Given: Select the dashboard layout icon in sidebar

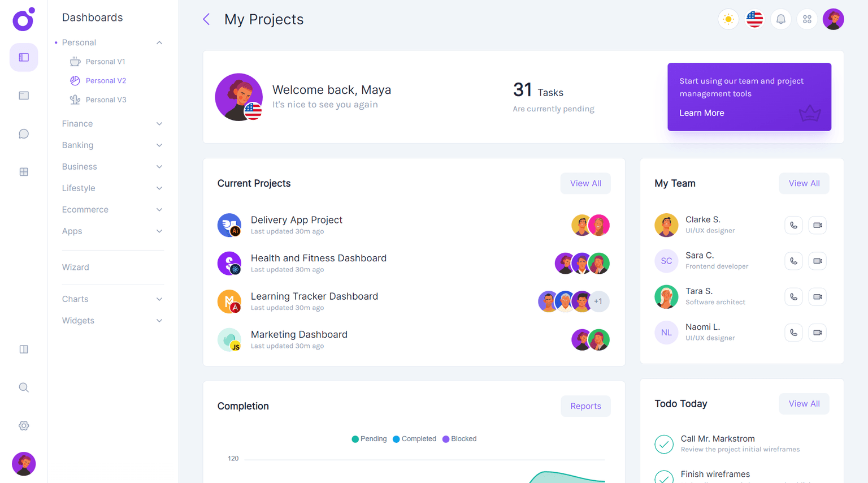Looking at the screenshot, I should coord(23,57).
